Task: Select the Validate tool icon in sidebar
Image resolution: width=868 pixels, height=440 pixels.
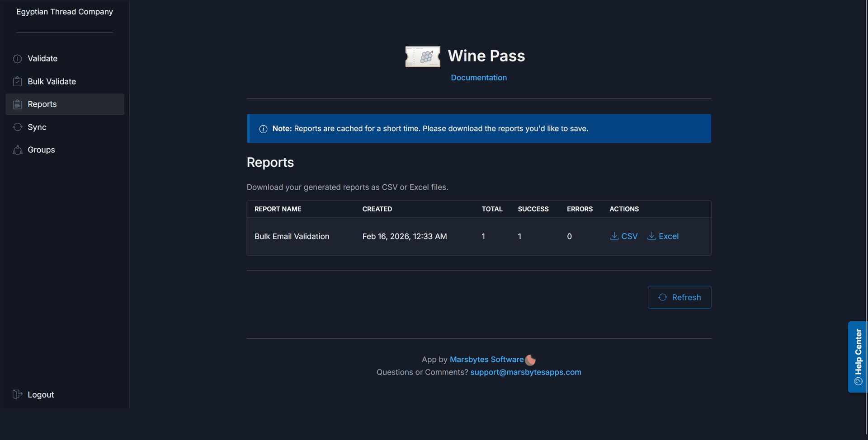Action: [x=17, y=59]
